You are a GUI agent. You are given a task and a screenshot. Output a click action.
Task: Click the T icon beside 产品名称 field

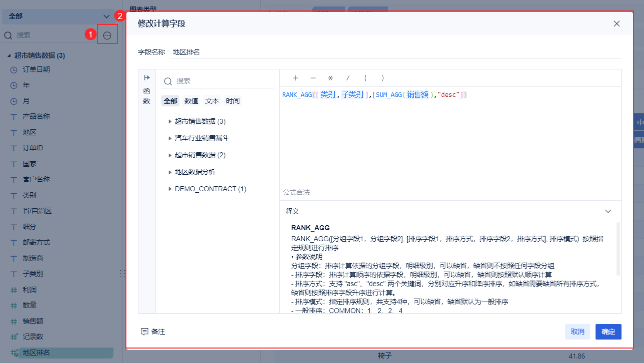[13, 116]
